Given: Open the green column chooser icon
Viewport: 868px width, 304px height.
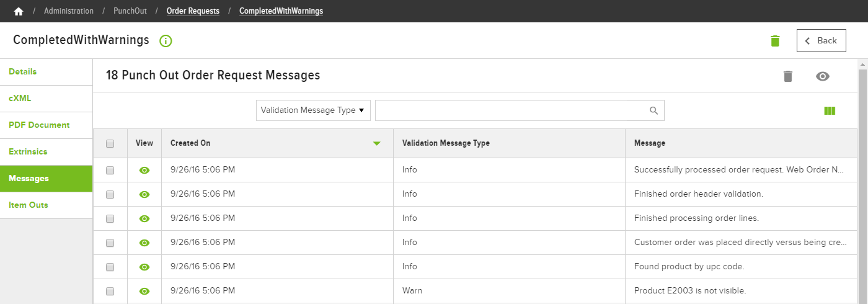Looking at the screenshot, I should pyautogui.click(x=830, y=111).
